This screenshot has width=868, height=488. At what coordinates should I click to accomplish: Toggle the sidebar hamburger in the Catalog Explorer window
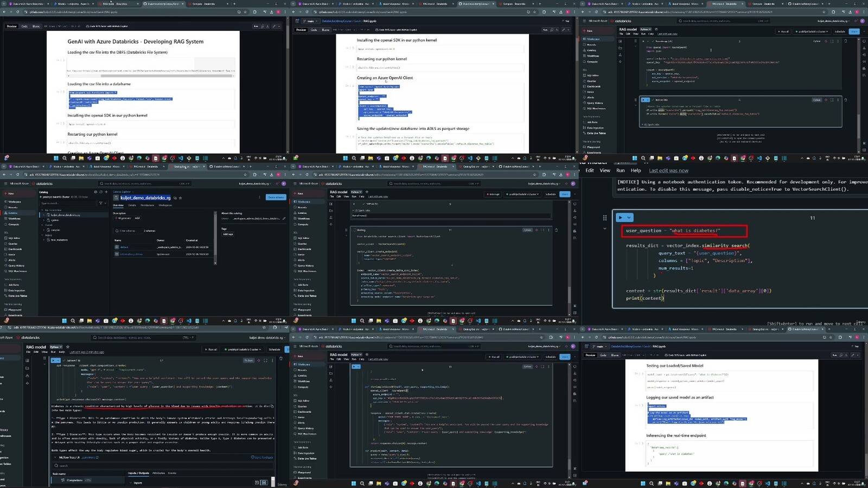pos(5,183)
